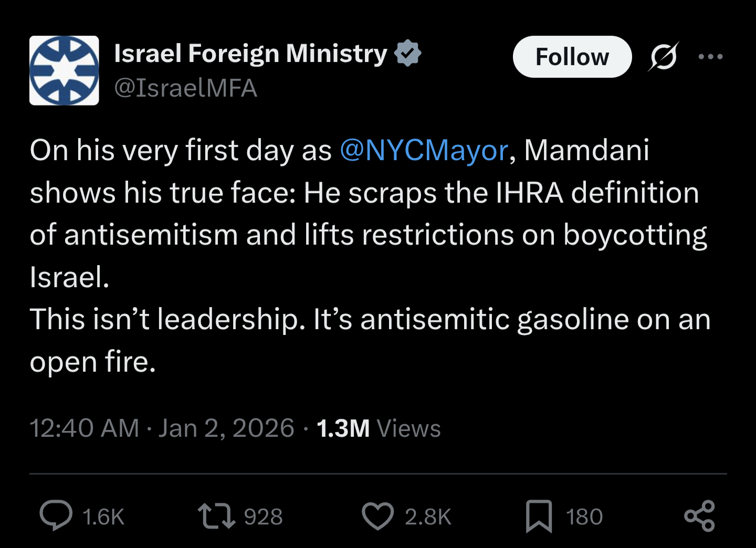Open the @IsraelMFA handle link
This screenshot has height=548, width=756.
click(185, 88)
